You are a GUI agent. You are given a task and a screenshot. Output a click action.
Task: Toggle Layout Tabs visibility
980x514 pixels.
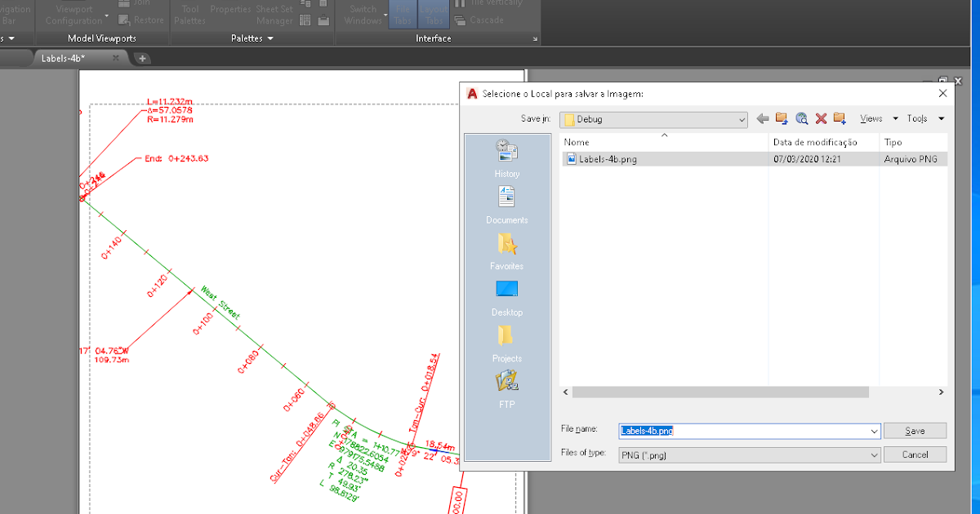click(433, 12)
